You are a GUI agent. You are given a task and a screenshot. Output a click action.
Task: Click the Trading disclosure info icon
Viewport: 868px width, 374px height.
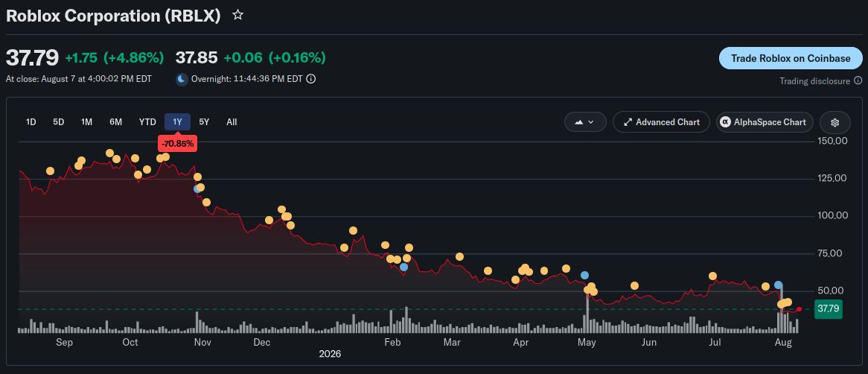pyautogui.click(x=858, y=81)
